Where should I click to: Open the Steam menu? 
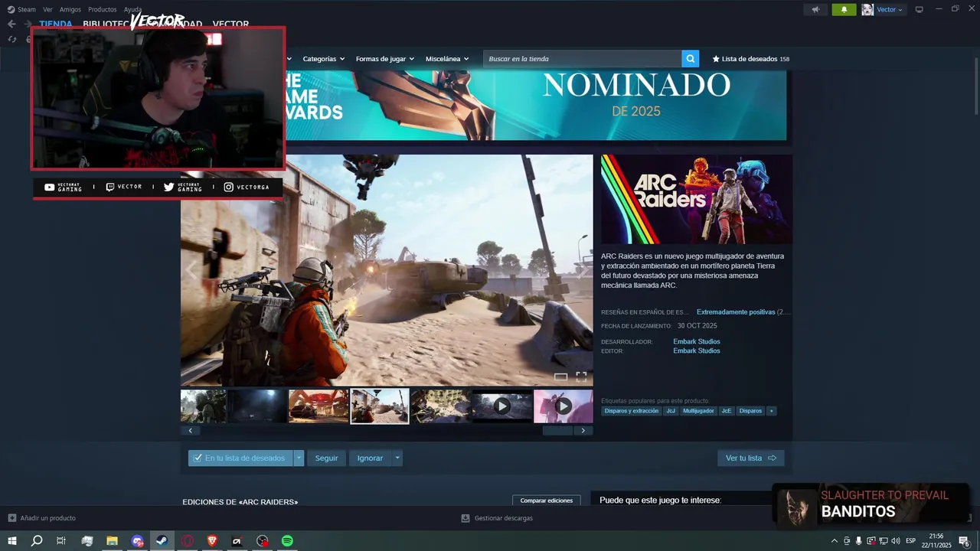27,9
